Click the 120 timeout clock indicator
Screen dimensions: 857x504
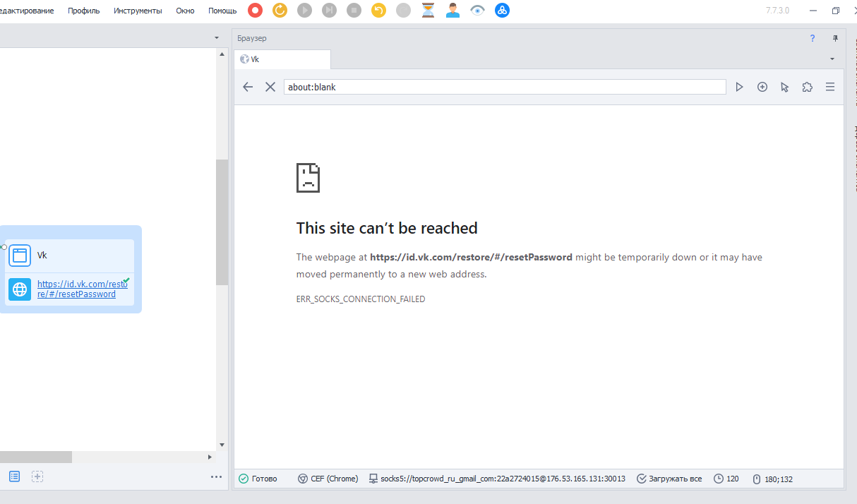[726, 479]
